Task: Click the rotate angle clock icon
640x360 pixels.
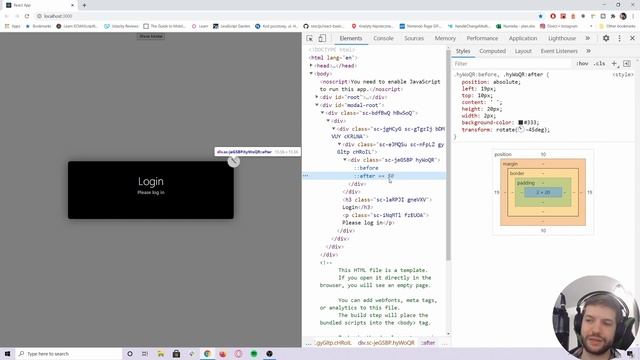Action: (521, 129)
